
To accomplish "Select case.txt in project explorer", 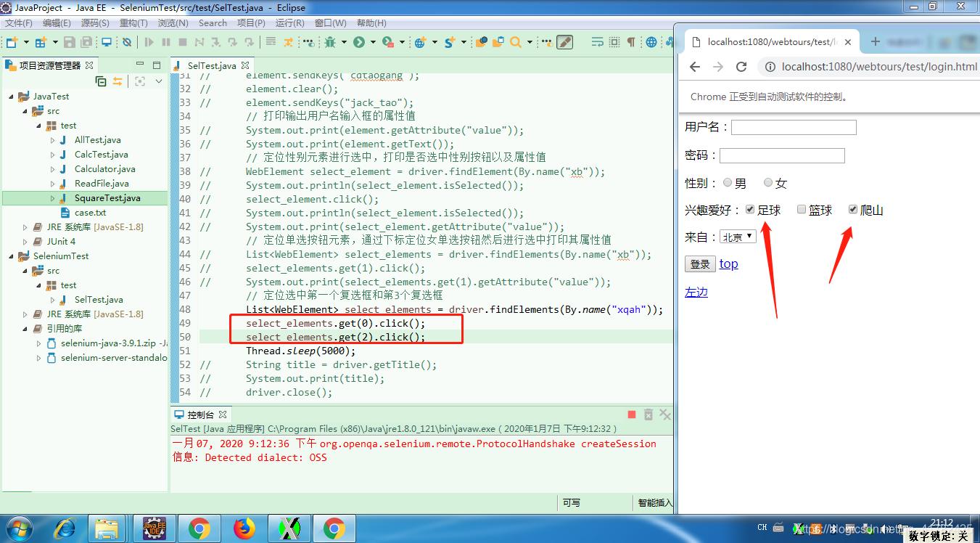I will [x=90, y=213].
